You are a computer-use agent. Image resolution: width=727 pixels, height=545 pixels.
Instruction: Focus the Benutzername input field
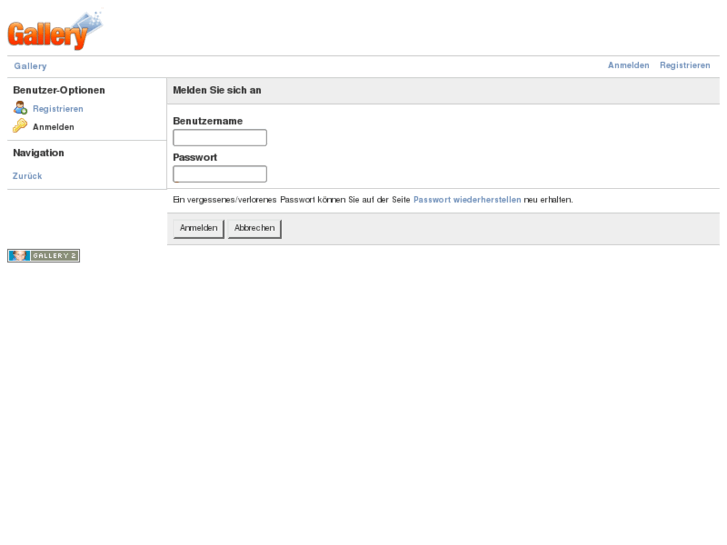[x=220, y=138]
